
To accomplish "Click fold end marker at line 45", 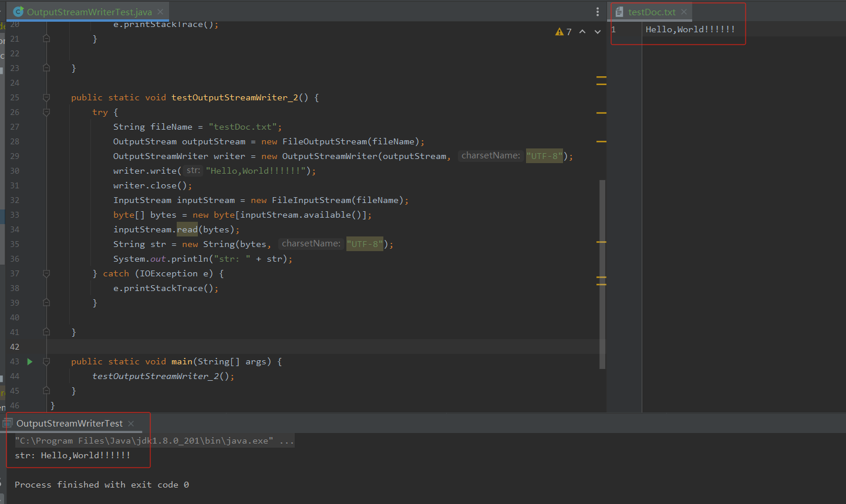I will (46, 391).
